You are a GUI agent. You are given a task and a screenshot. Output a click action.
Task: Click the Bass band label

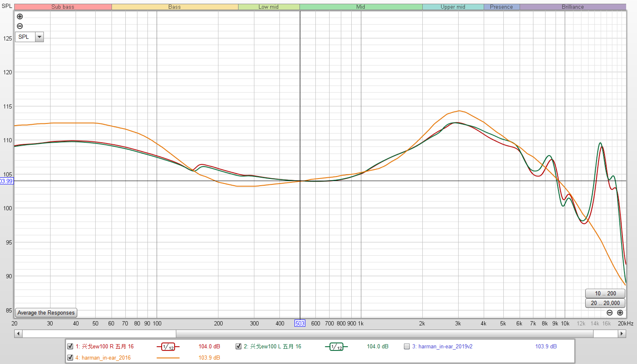[175, 7]
